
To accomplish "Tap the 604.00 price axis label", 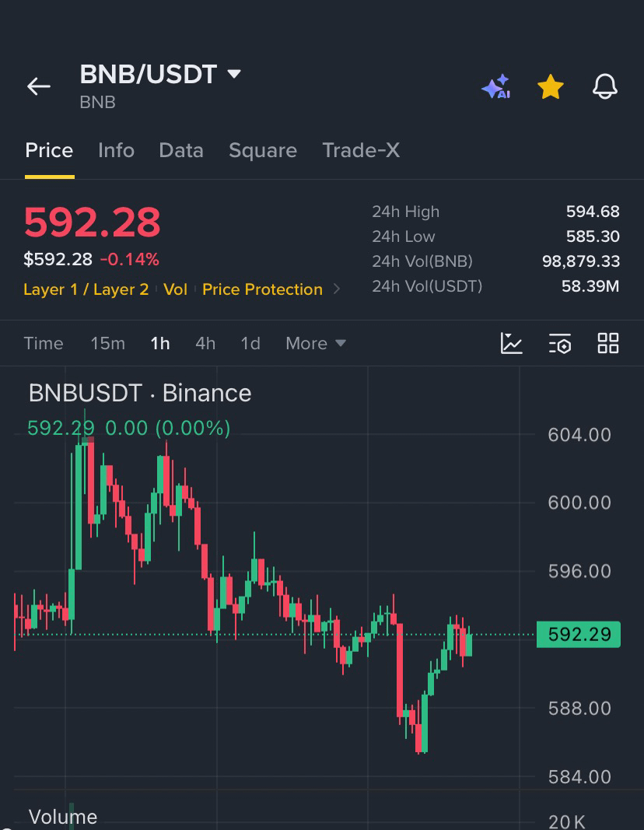I will (579, 435).
